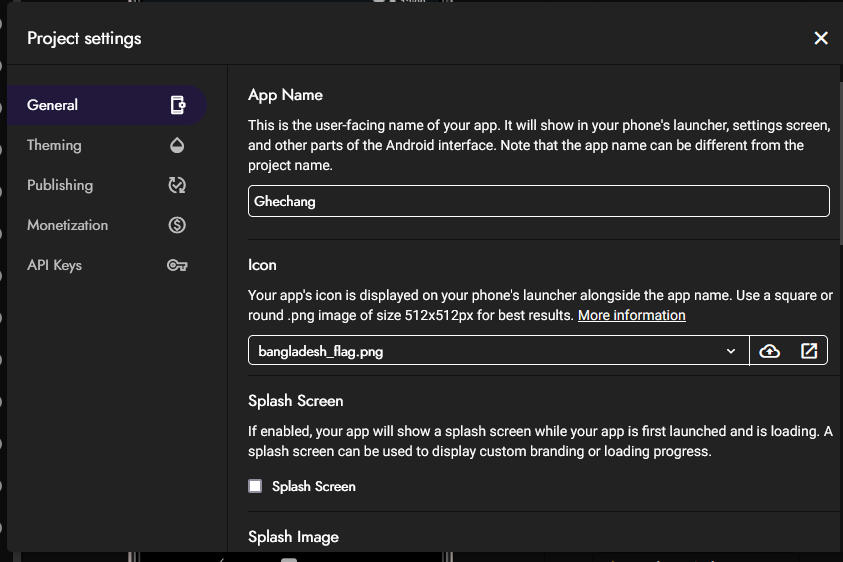The height and width of the screenshot is (562, 843).
Task: Follow the More information link
Action: click(631, 315)
